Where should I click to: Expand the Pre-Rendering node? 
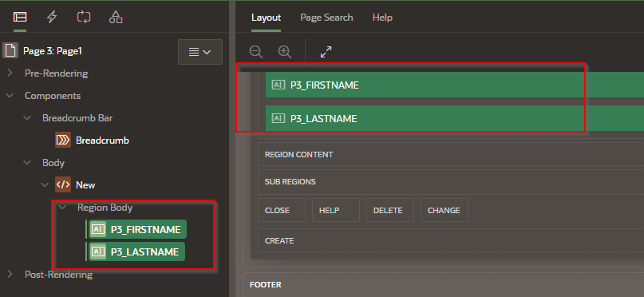point(10,73)
